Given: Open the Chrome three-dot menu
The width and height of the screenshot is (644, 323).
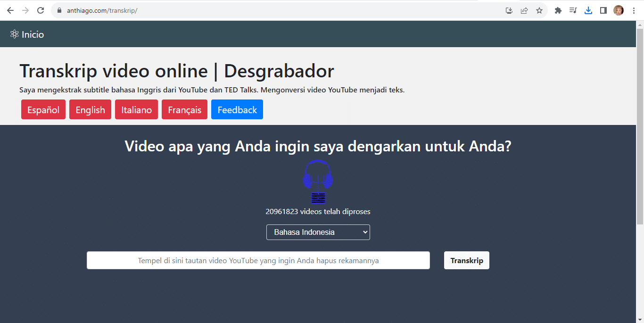Looking at the screenshot, I should click(x=634, y=10).
